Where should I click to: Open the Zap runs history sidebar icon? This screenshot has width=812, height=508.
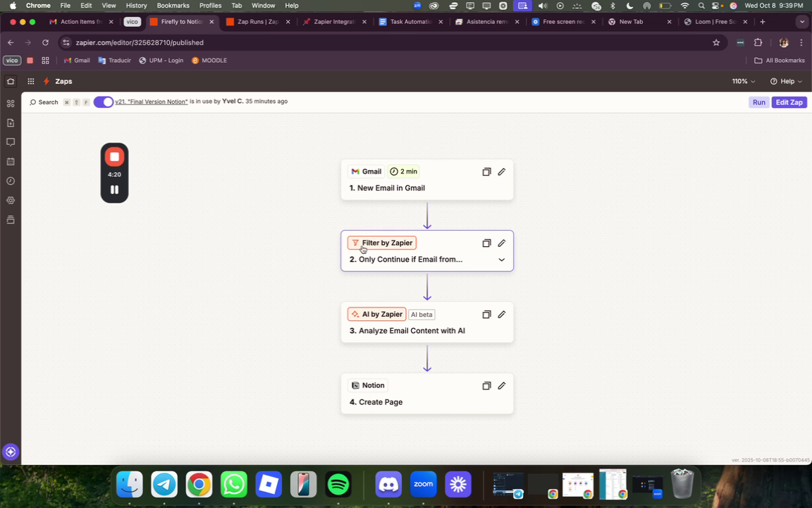tap(11, 181)
